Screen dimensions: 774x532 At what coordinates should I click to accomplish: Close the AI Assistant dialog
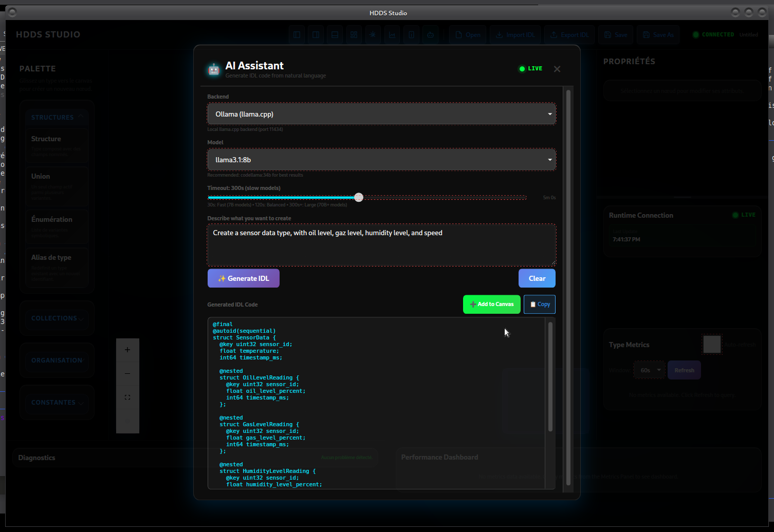tap(557, 69)
